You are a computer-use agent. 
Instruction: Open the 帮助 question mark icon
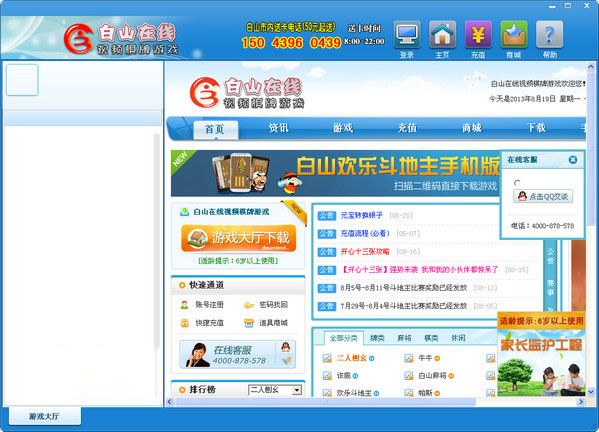549,35
